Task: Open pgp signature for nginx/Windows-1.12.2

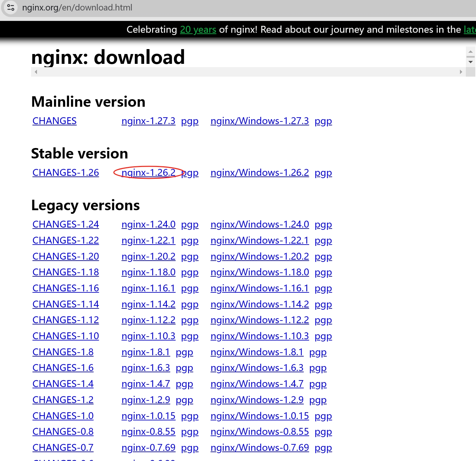Action: click(323, 321)
